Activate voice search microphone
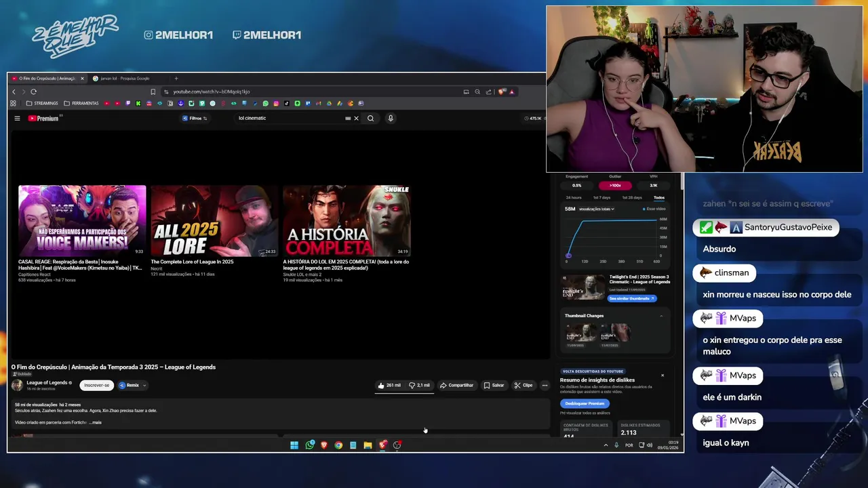This screenshot has width=868, height=488. click(x=390, y=118)
